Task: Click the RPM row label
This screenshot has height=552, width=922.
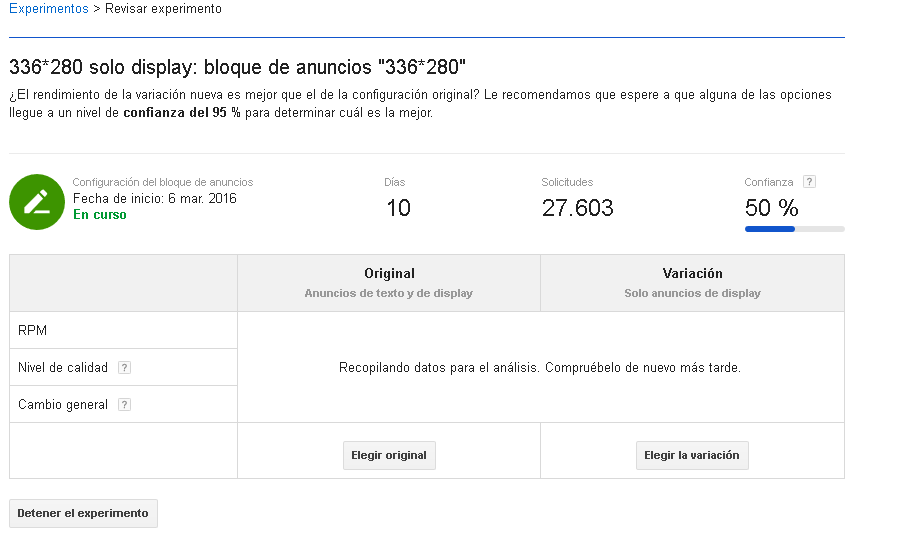Action: click(x=32, y=330)
